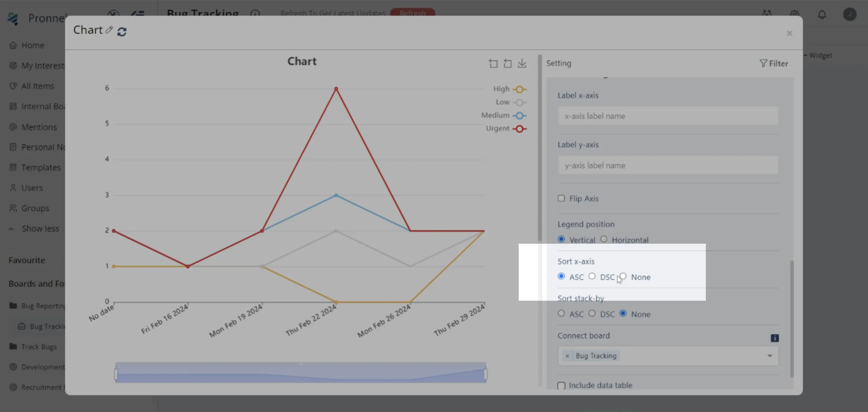Select None for Sort stack-by
Image resolution: width=868 pixels, height=412 pixels.
coord(623,313)
